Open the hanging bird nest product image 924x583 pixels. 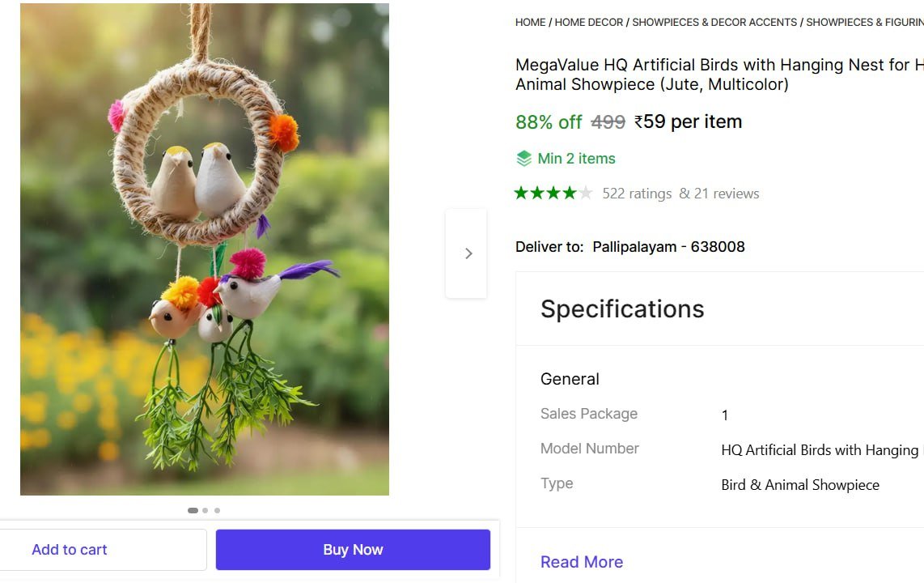pos(205,249)
